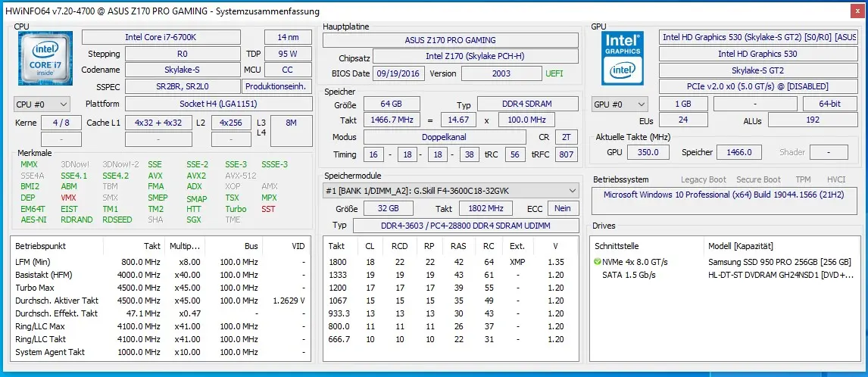Click the Cache L1 value '4x32 + 4x32'

[x=159, y=123]
